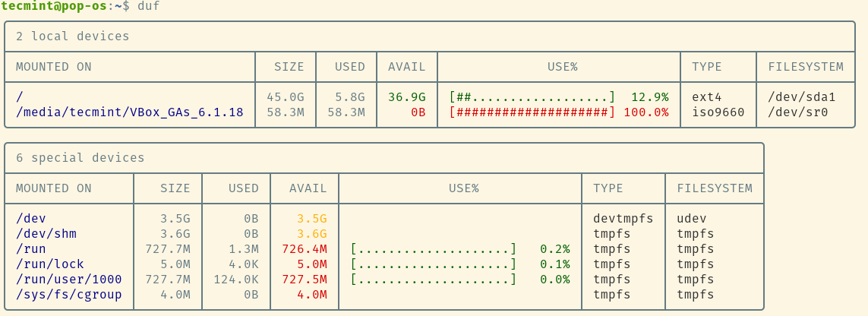Click the iso9660 type entry
This screenshot has height=316, width=868.
pos(718,112)
